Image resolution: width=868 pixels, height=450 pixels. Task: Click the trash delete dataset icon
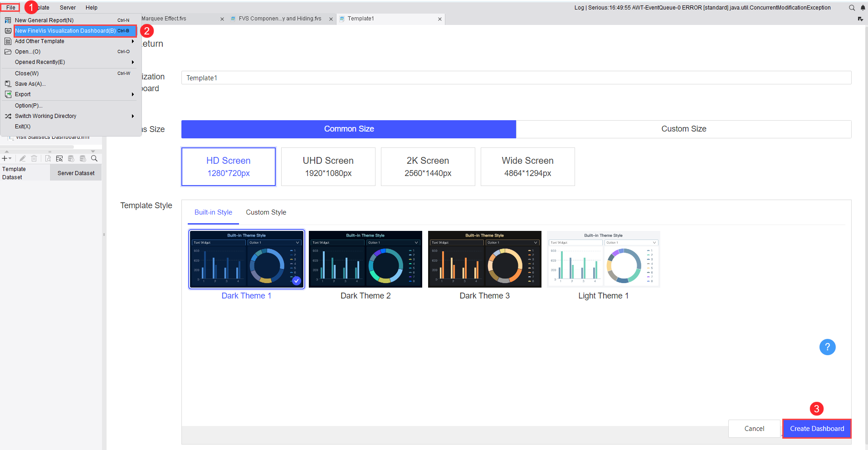pyautogui.click(x=34, y=158)
